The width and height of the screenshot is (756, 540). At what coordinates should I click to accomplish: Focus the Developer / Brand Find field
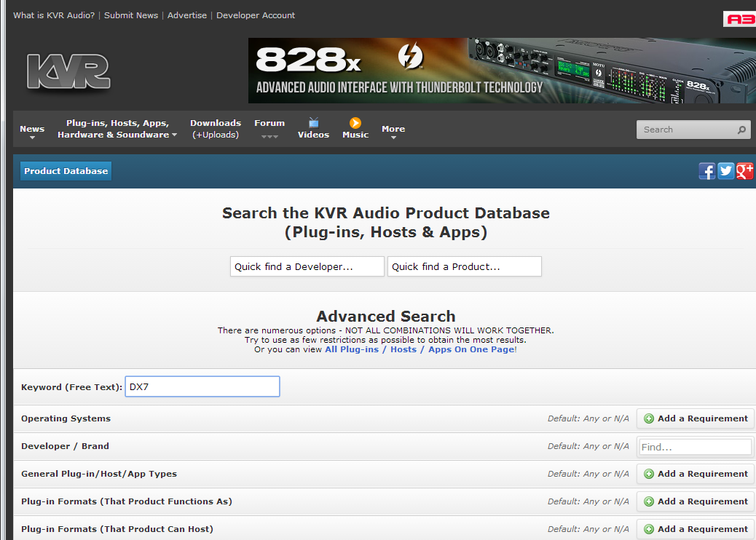(x=695, y=447)
